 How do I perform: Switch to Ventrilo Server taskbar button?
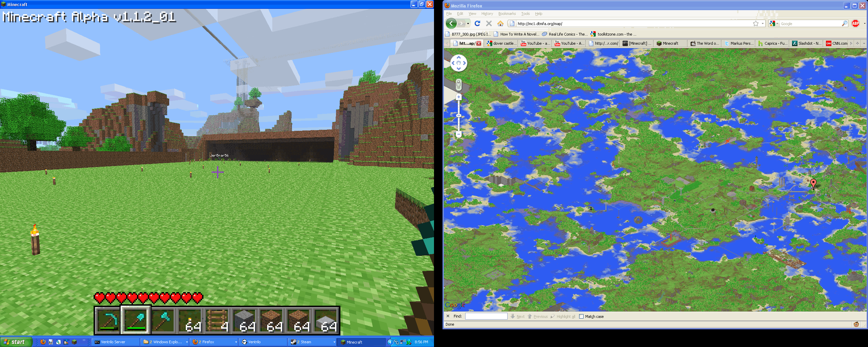(x=116, y=342)
